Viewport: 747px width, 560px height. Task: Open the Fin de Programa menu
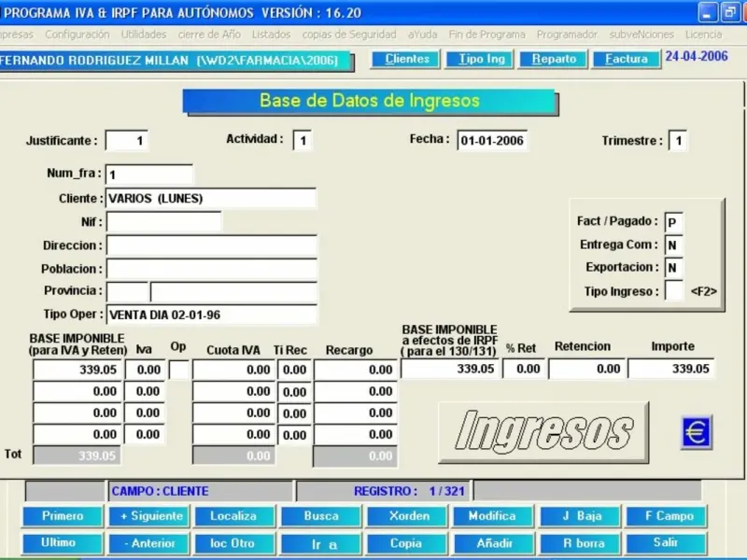coord(486,35)
